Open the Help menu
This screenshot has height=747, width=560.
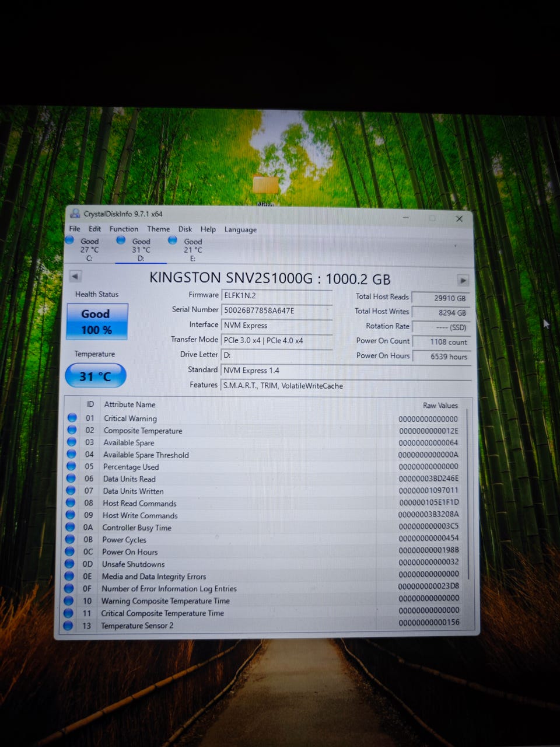click(208, 229)
